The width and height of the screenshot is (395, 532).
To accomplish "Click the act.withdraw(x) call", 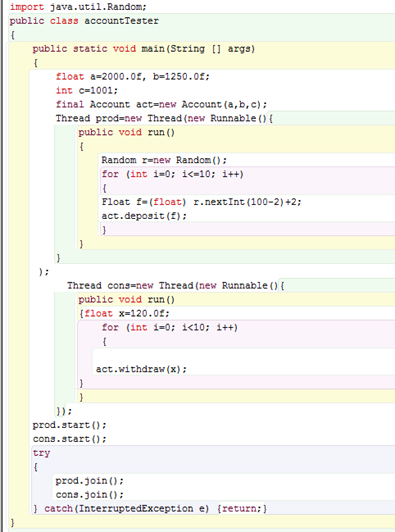I will click(142, 369).
